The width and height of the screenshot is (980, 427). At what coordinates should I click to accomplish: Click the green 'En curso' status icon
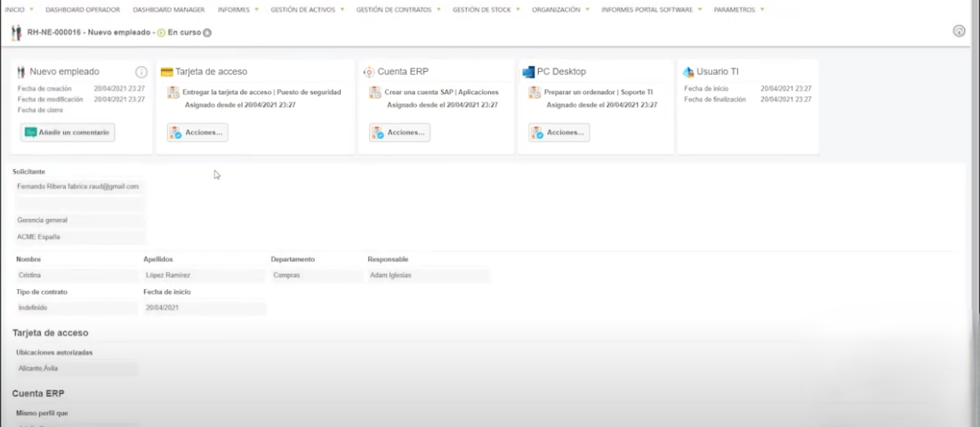click(161, 33)
